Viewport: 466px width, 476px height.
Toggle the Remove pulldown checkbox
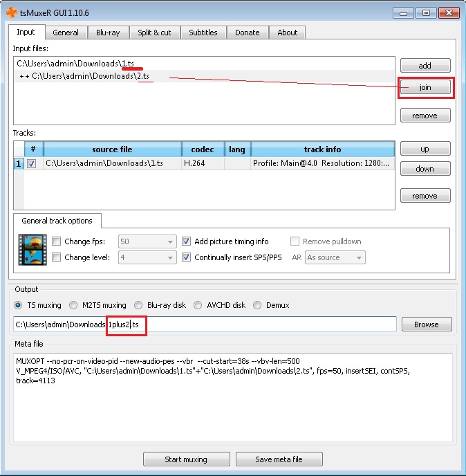click(295, 241)
